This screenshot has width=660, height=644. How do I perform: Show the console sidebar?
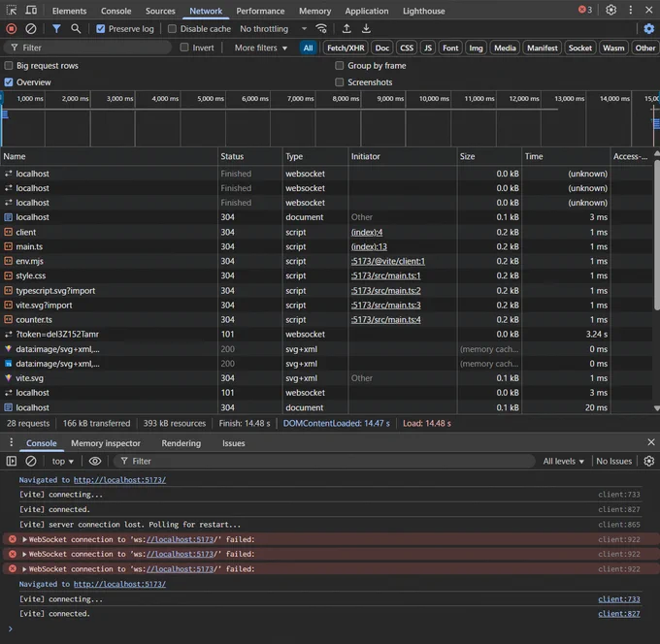click(x=12, y=461)
